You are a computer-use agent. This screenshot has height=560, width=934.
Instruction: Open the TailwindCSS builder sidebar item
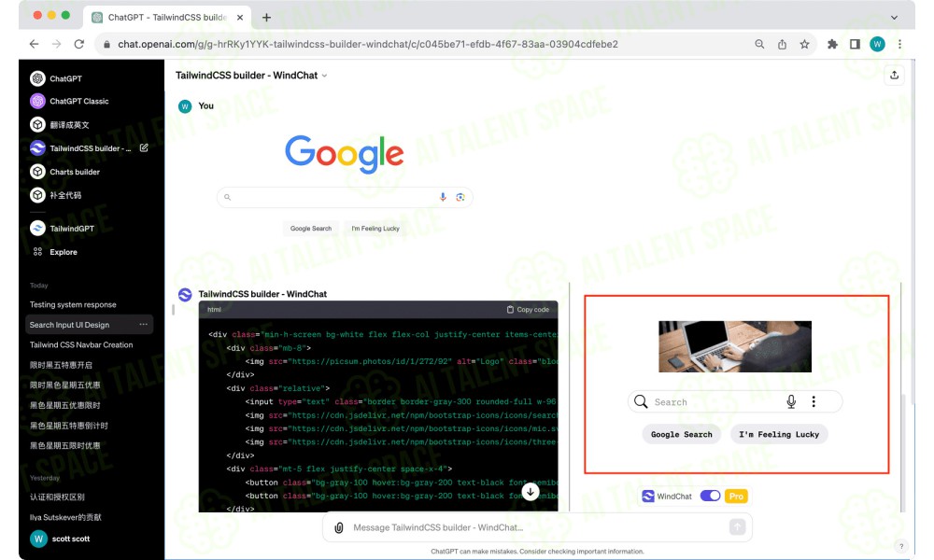(80, 148)
